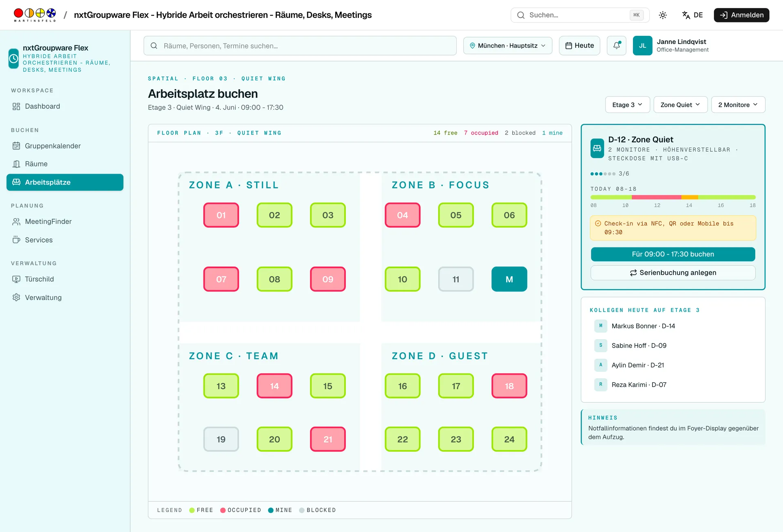Select free desk 02 in Zone A

point(274,215)
